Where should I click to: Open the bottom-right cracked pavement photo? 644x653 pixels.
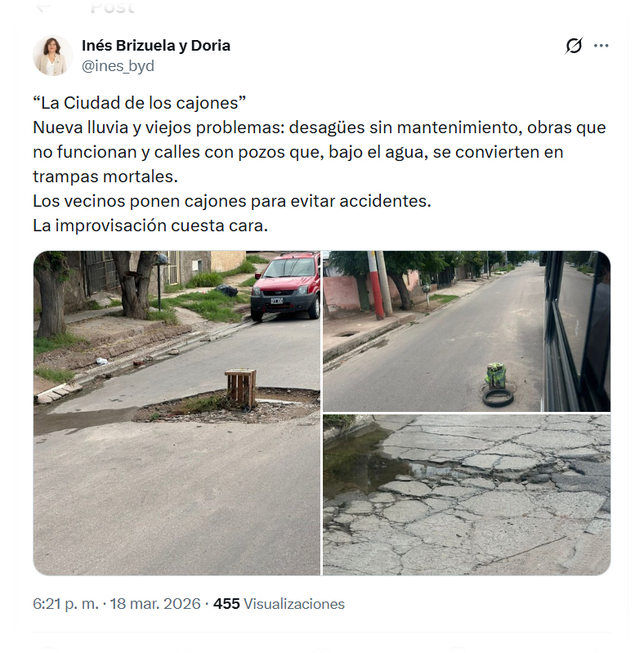click(467, 494)
